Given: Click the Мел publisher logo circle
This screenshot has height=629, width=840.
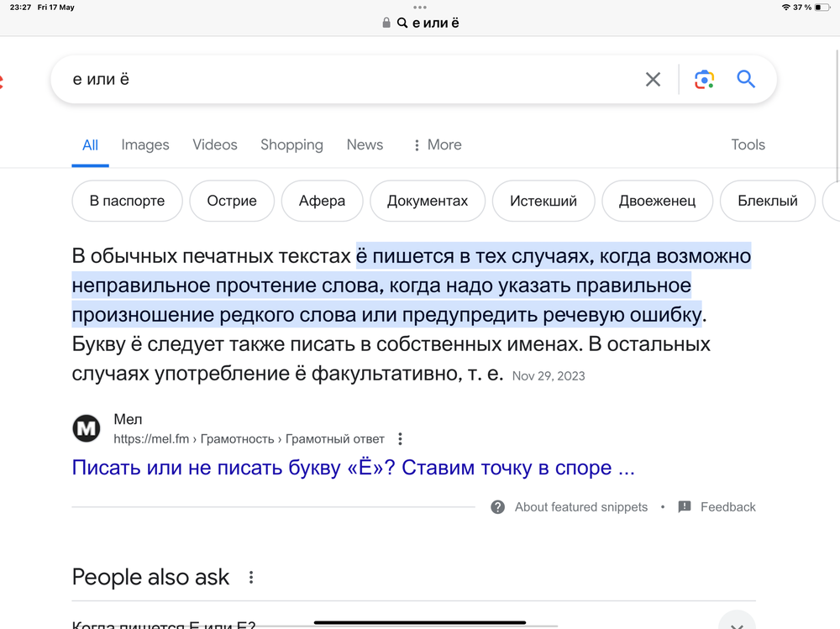Looking at the screenshot, I should pyautogui.click(x=86, y=428).
